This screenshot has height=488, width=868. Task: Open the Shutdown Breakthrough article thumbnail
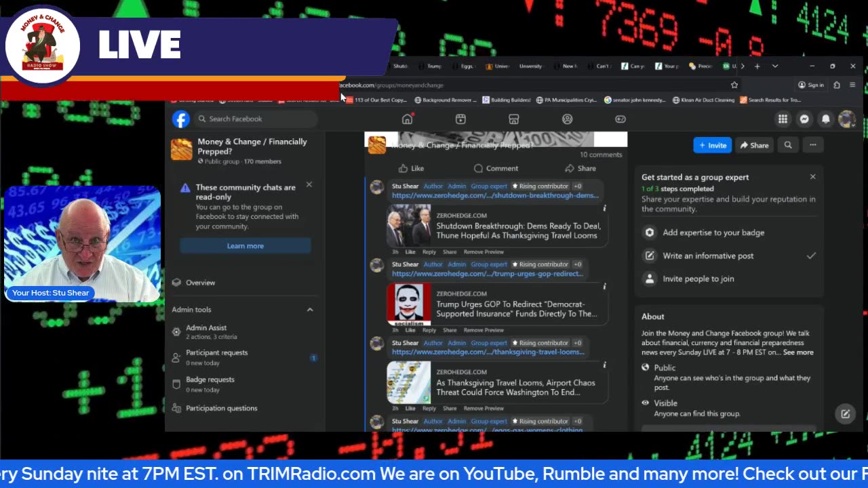tap(408, 226)
